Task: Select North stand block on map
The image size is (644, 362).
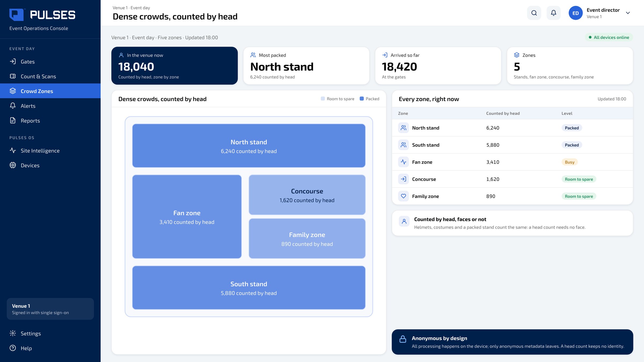Action: click(249, 146)
